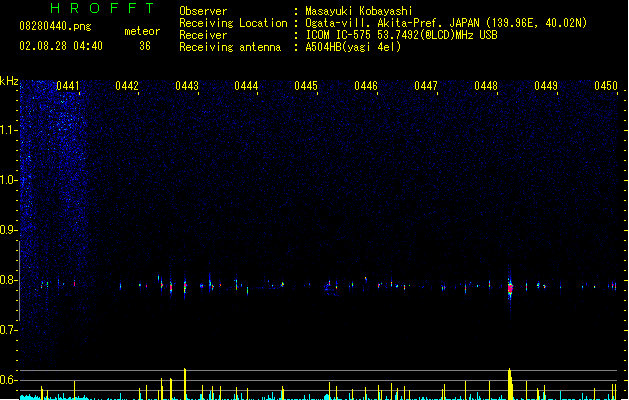Click the 0441 time marker

(x=68, y=86)
